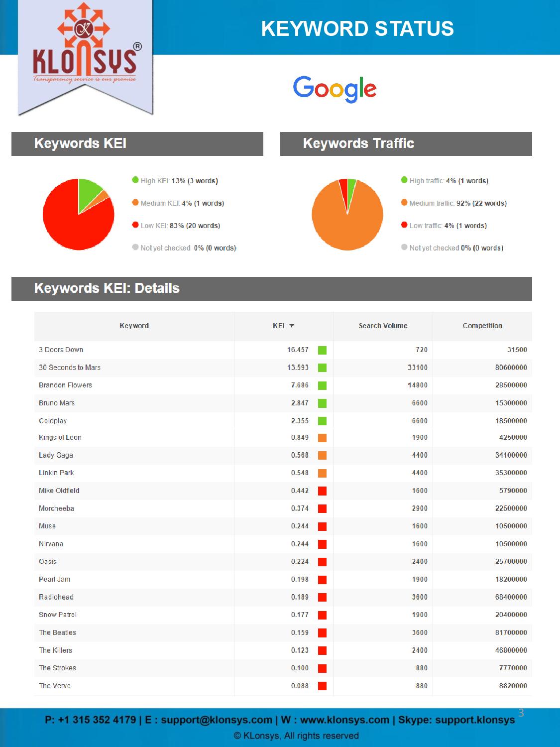
Task: Click the Keywords KEI: Details heading
Action: pos(107,288)
